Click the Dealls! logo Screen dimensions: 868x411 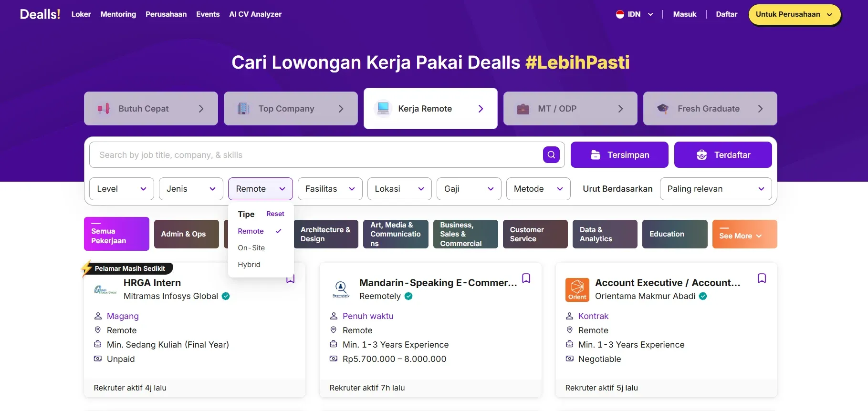(40, 14)
